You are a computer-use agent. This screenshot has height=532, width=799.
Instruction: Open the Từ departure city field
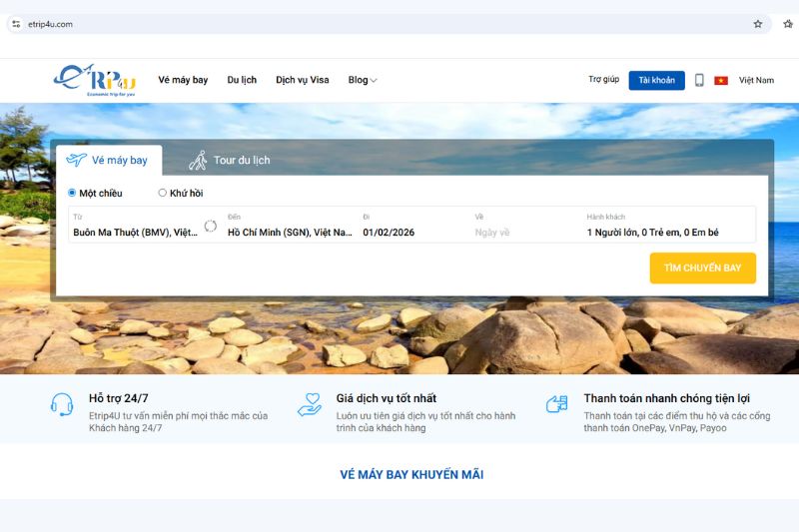pyautogui.click(x=136, y=225)
